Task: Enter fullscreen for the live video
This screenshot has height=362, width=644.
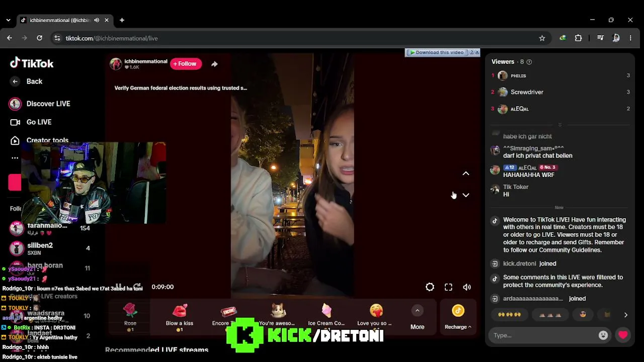Action: 448,287
